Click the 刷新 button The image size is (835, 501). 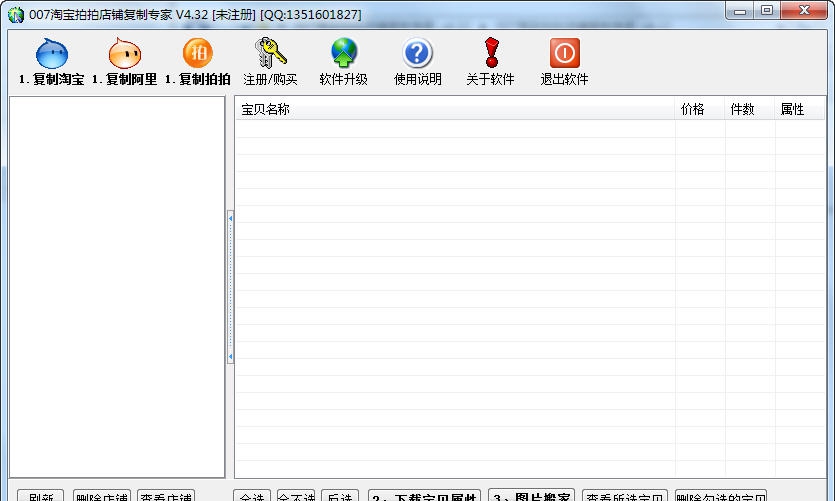coord(40,496)
